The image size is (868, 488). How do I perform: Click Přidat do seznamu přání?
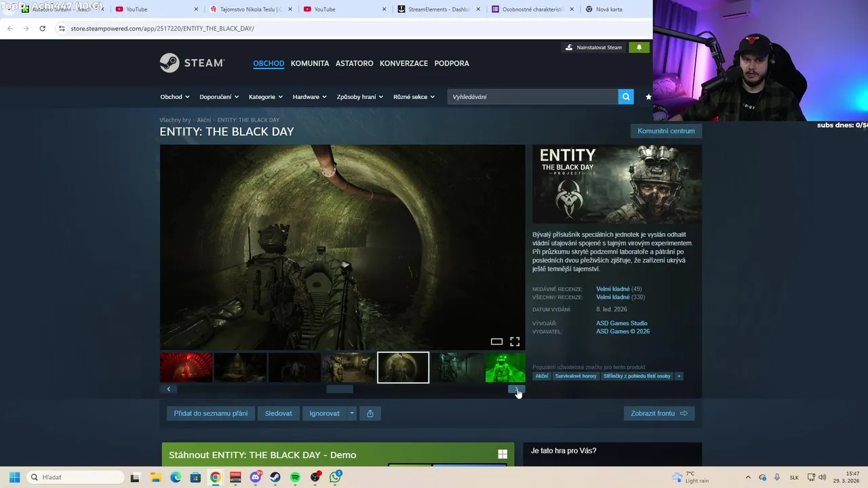pos(211,413)
